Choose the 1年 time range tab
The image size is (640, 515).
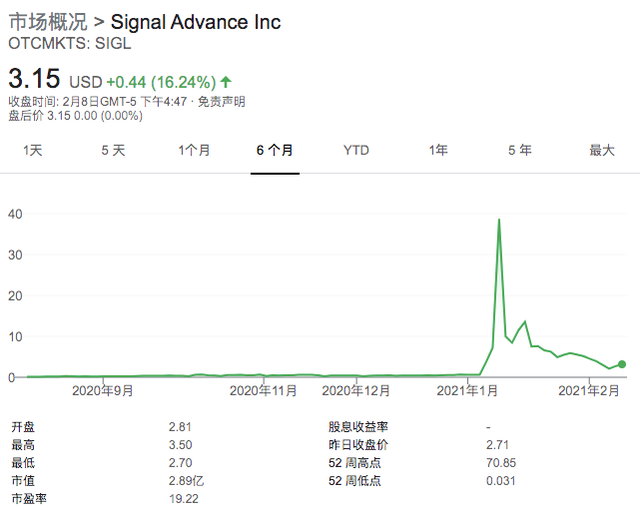coord(438,150)
